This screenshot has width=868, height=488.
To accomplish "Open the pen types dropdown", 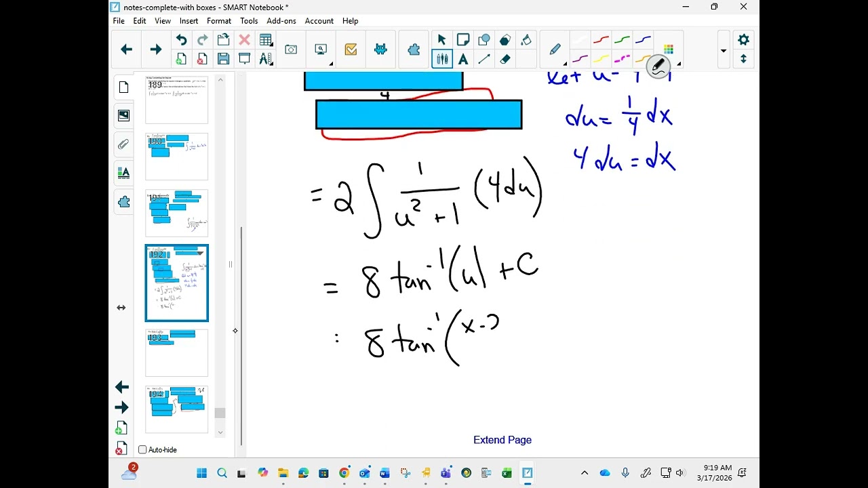I will coord(555,49).
